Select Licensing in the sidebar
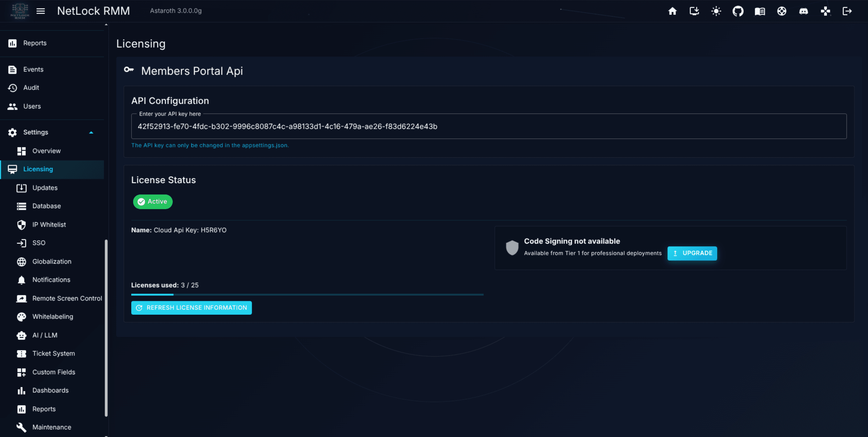The height and width of the screenshot is (437, 868). coord(52,169)
